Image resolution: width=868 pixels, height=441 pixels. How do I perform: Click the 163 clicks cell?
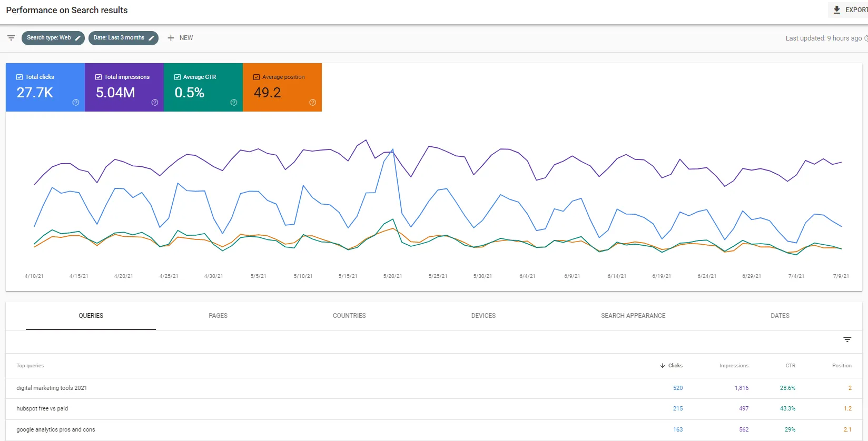point(678,429)
